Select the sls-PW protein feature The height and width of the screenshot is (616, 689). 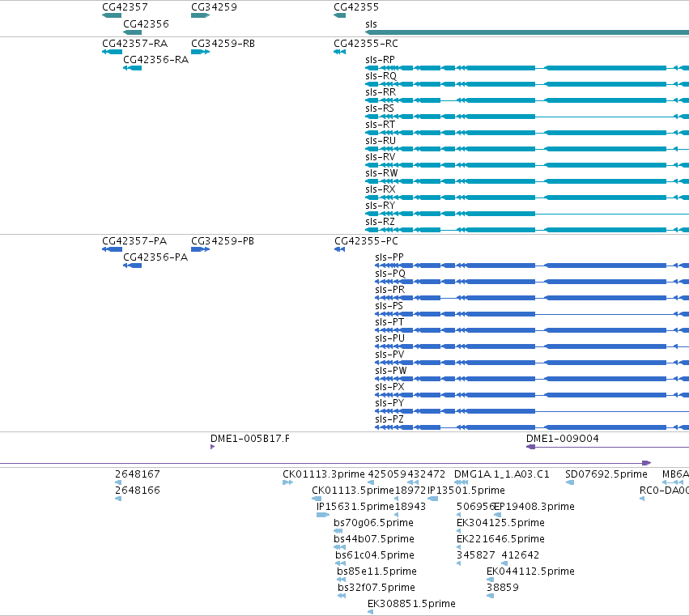[x=532, y=379]
